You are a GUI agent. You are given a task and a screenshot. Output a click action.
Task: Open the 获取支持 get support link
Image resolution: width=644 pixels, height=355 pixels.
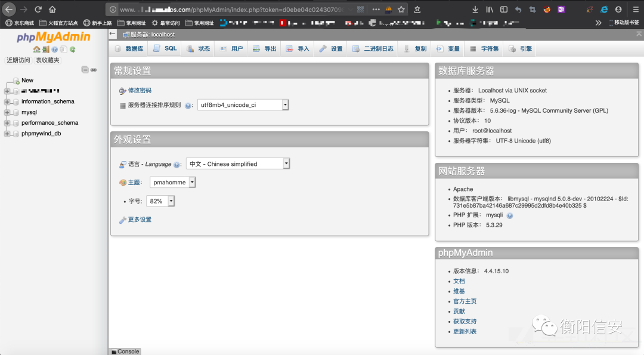[x=465, y=322]
